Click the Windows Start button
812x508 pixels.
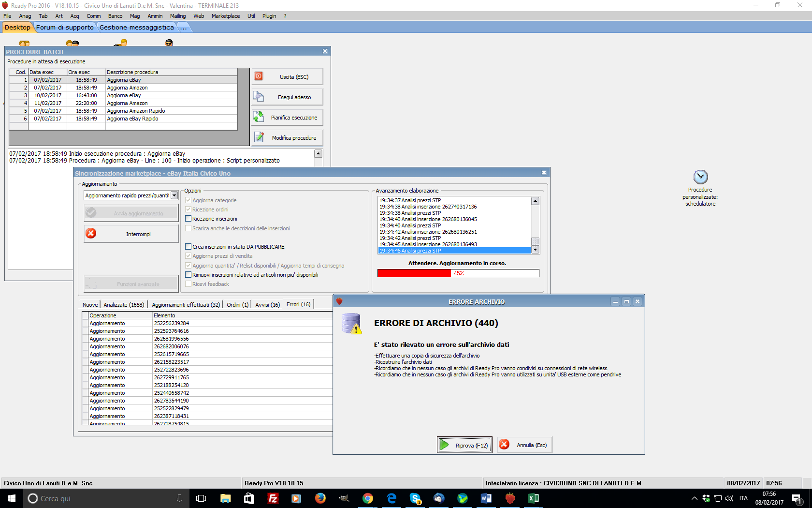tap(12, 498)
